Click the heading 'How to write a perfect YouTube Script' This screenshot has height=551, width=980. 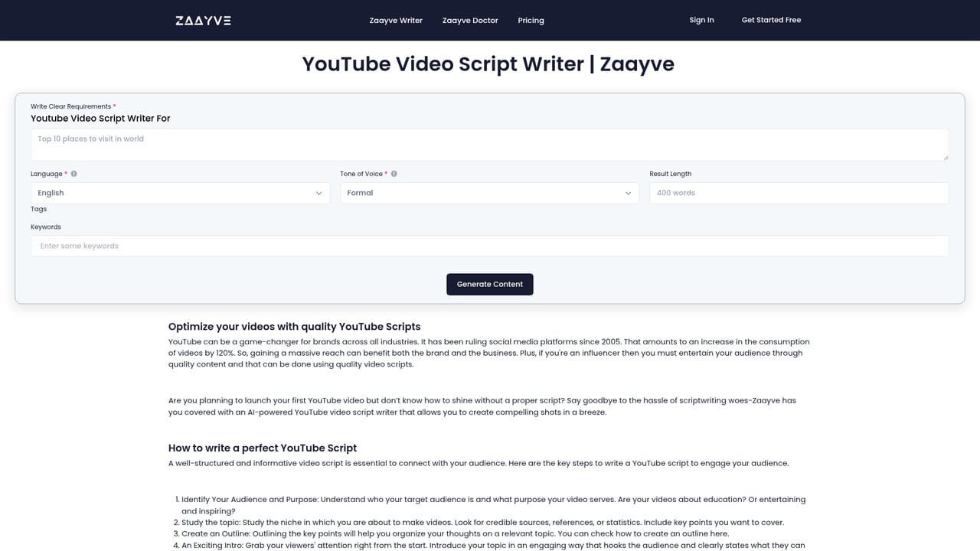pos(263,448)
